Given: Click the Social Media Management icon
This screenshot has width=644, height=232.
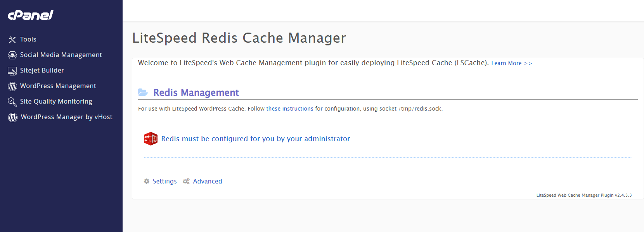Looking at the screenshot, I should tap(12, 55).
